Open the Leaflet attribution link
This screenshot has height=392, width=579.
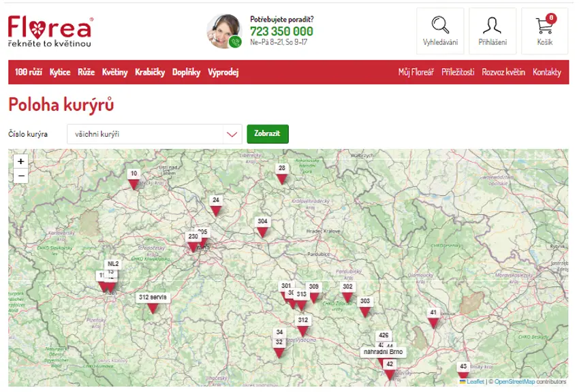tap(474, 382)
